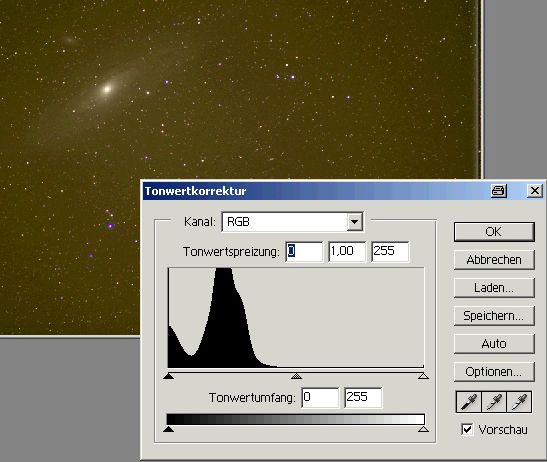The image size is (547, 462).
Task: Click the gray midtone slider under the histogram
Action: [296, 376]
